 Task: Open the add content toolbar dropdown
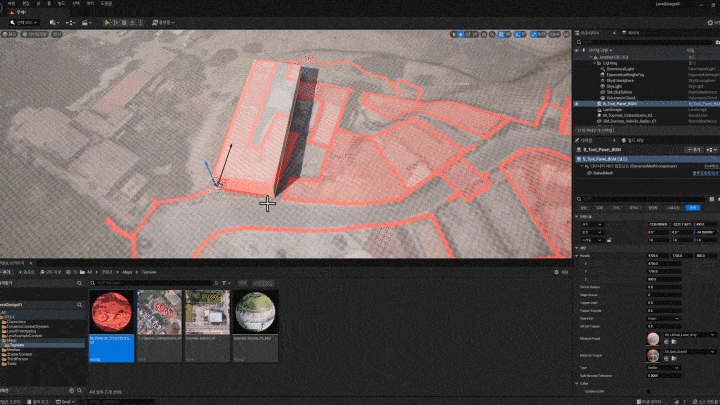coord(55,22)
